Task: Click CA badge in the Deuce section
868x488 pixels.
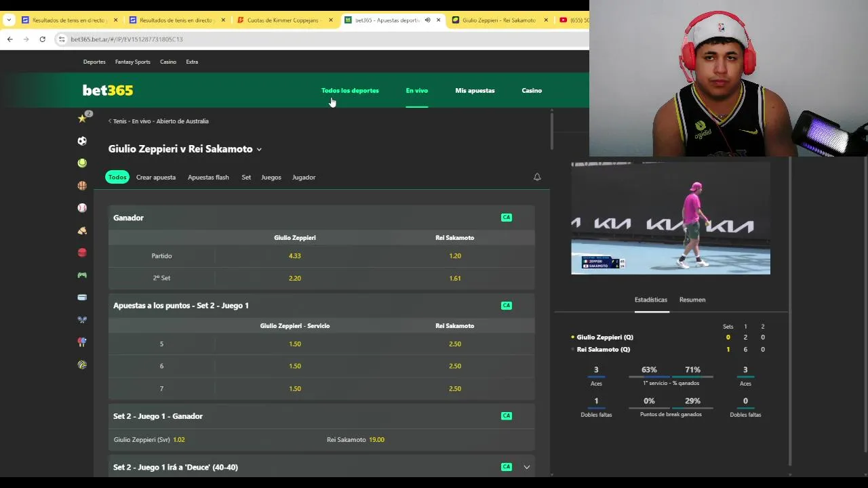Action: coord(507,467)
